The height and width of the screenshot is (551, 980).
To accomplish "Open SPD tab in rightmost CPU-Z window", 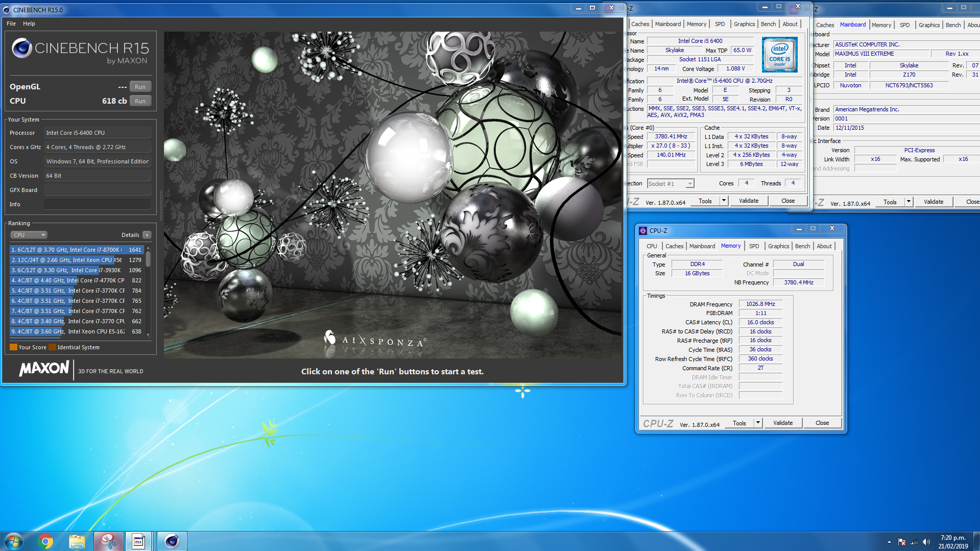I will click(904, 25).
